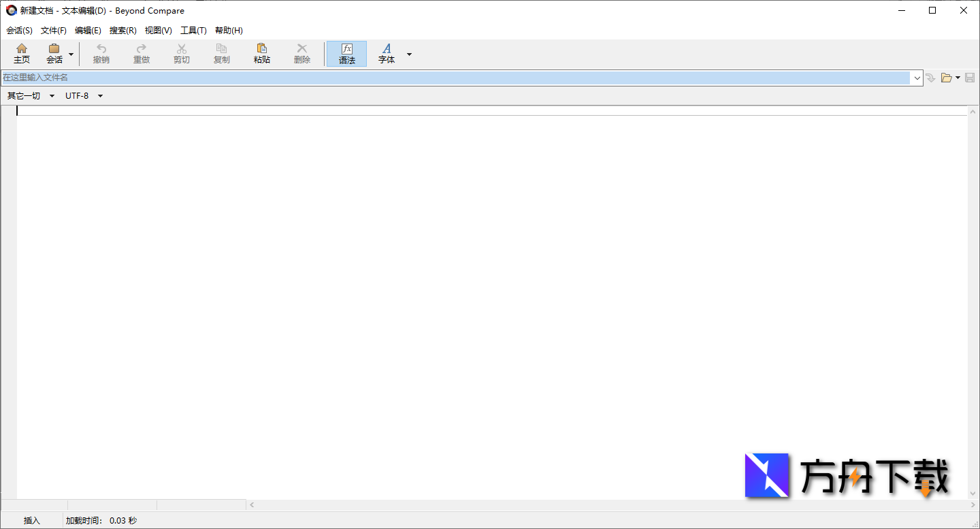Click the 删除 delete icon
The image size is (980, 529).
302,49
